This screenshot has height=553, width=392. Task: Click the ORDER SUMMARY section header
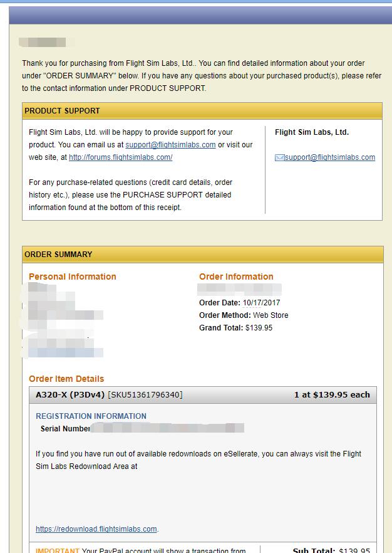tap(58, 255)
